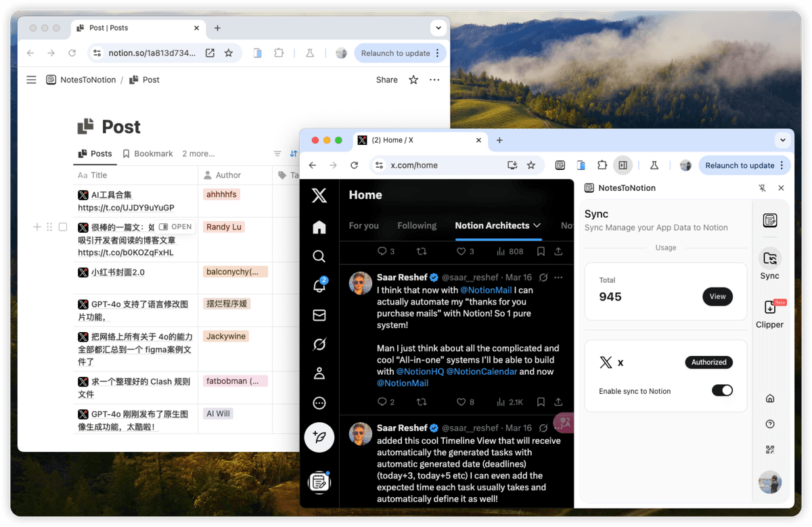This screenshot has width=812, height=527.
Task: Toggle Enable sync to Notion switch
Action: [x=722, y=390]
